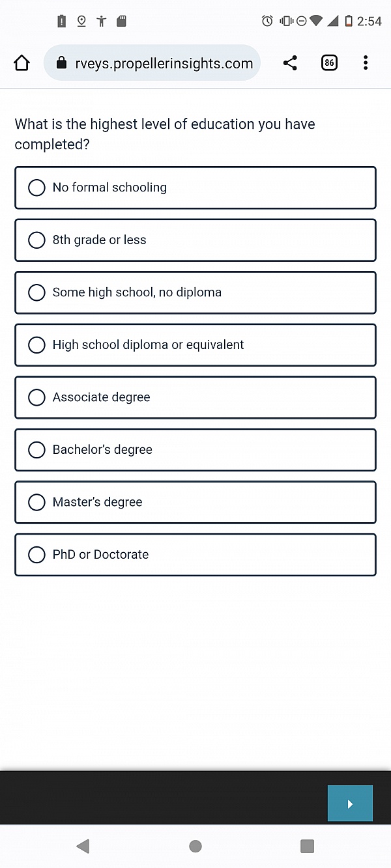This screenshot has height=868, width=391.
Task: Open the tab switcher showing 86
Action: point(329,63)
